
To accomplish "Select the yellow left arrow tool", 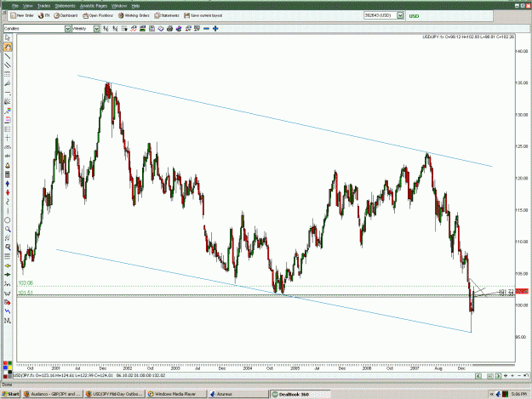I will 8,265.
